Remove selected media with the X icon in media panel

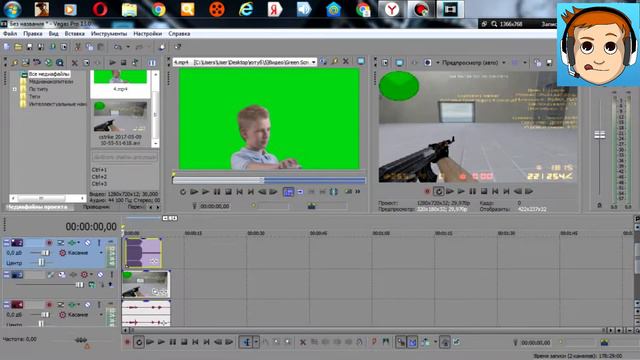tap(74, 63)
